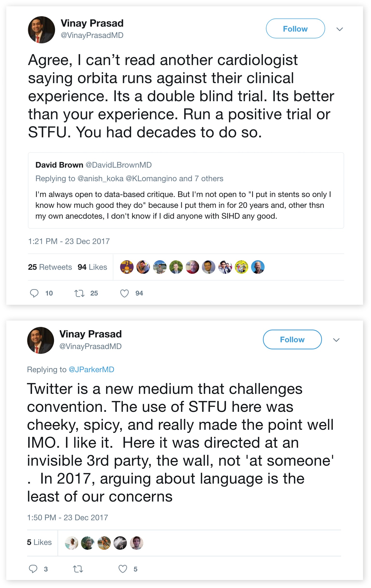Follow Vinay Prasad from the first tweet
Viewport: 371px width, 588px height.
click(x=295, y=29)
